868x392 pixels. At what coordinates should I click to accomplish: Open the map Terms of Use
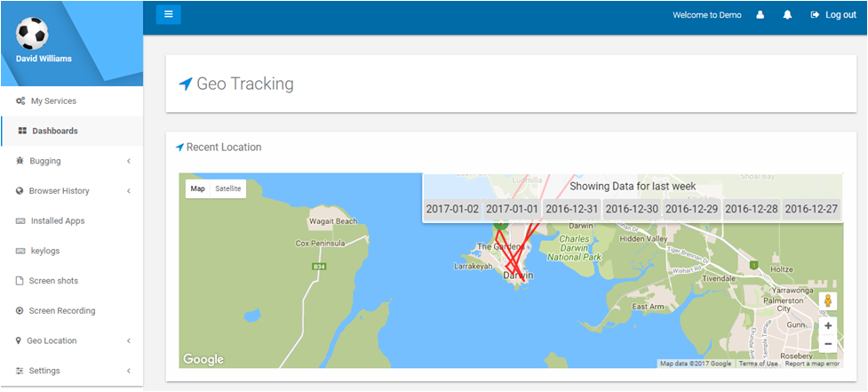point(758,364)
